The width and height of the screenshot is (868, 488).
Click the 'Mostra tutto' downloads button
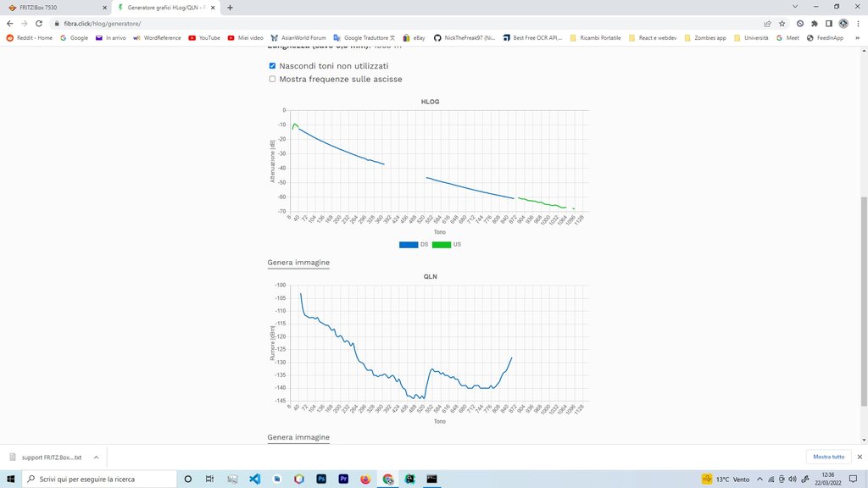pyautogui.click(x=828, y=457)
